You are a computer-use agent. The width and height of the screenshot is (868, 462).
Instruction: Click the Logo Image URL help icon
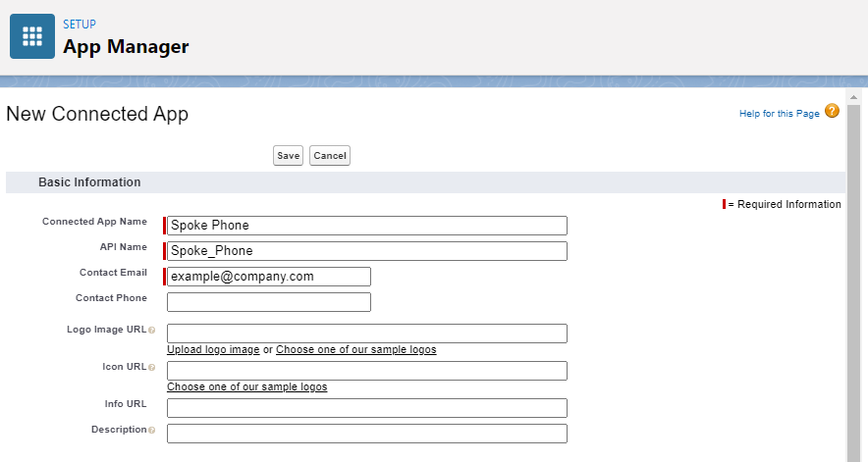151,331
